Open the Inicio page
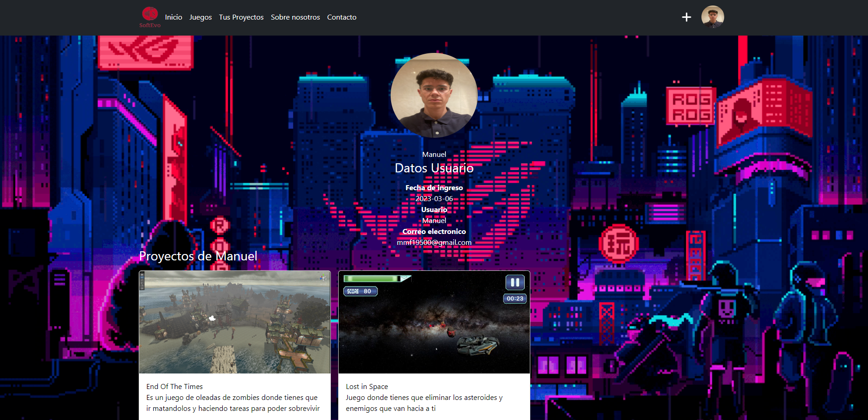868x420 pixels. point(173,17)
